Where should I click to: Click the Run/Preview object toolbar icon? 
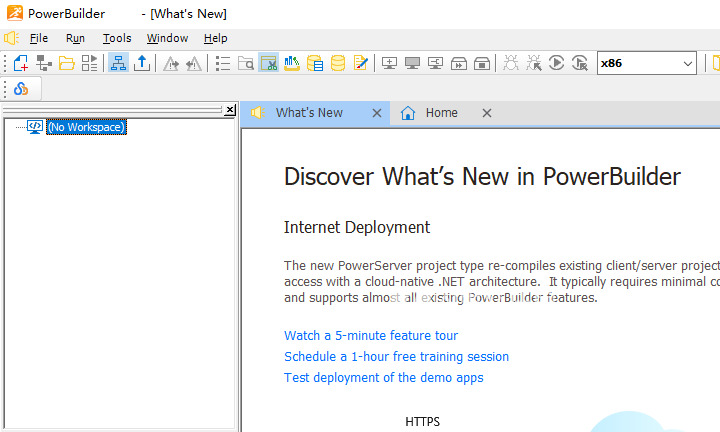coord(90,63)
